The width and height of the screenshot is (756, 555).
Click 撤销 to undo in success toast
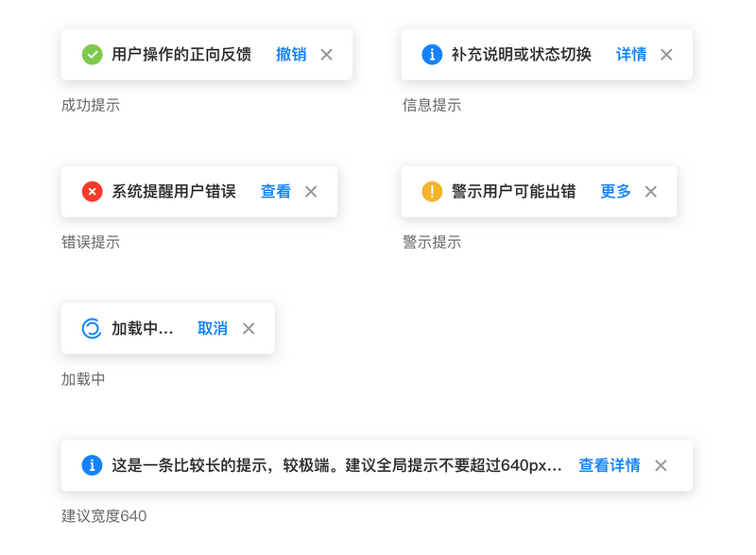click(x=291, y=55)
